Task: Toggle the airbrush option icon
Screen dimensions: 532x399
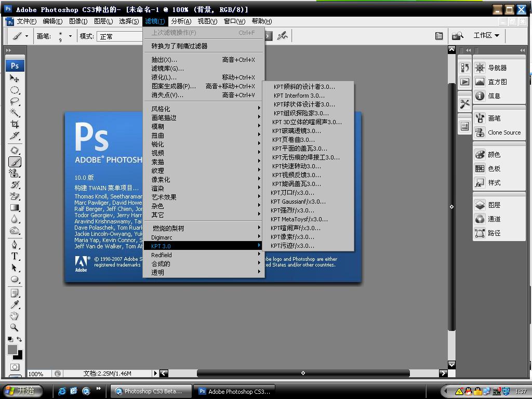Action: (x=282, y=36)
